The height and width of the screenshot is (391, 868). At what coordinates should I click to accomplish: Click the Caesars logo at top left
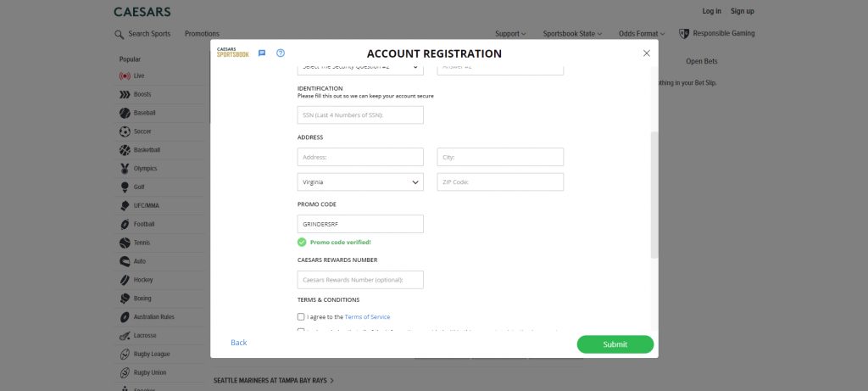pos(142,12)
